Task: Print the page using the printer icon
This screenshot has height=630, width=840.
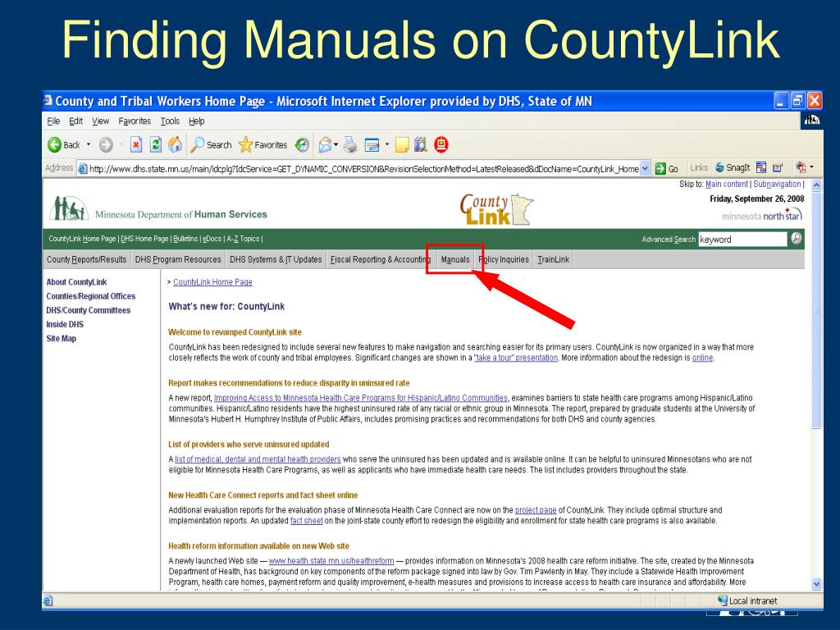Action: click(350, 144)
